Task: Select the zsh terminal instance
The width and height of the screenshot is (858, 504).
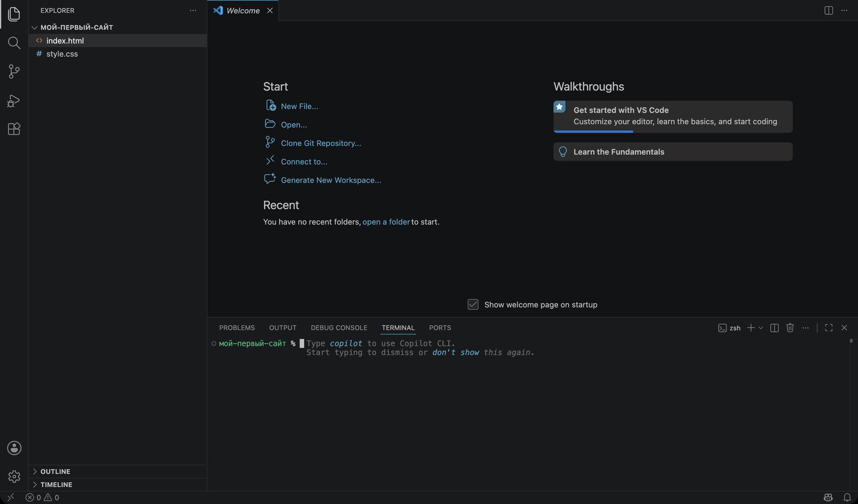Action: [x=729, y=328]
